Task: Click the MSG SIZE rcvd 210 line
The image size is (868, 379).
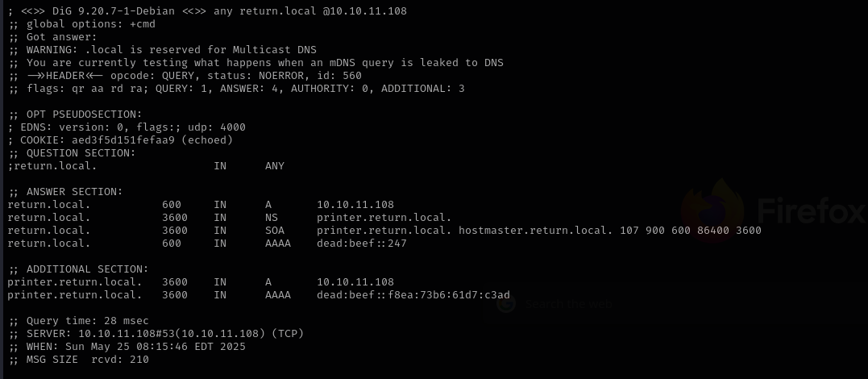Action: pyautogui.click(x=78, y=359)
